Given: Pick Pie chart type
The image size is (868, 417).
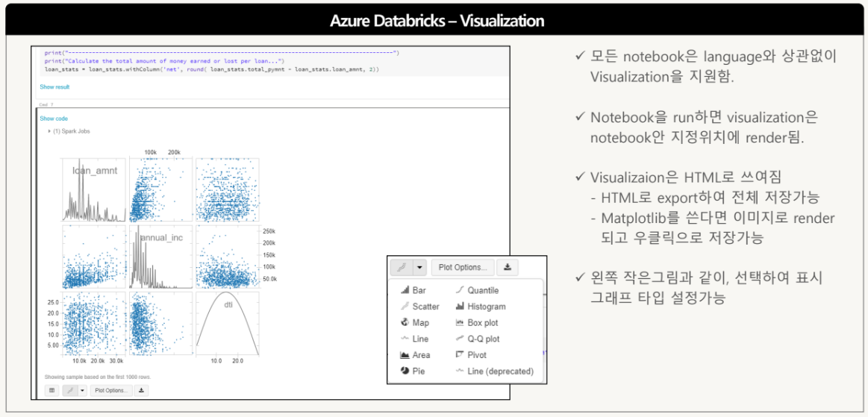Looking at the screenshot, I should (x=413, y=371).
